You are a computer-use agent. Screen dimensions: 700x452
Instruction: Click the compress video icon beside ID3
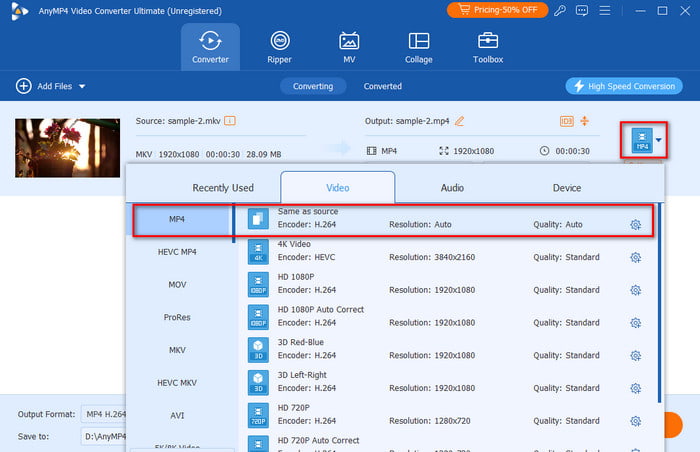(x=585, y=121)
